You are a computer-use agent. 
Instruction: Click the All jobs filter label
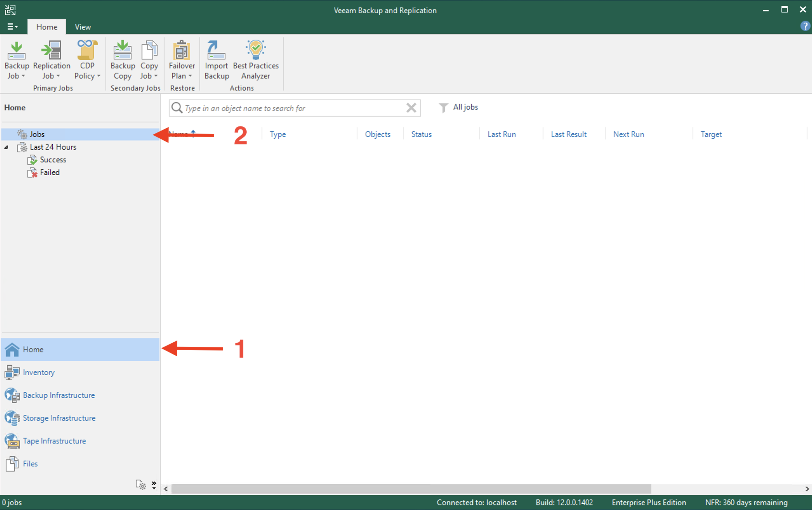point(465,107)
